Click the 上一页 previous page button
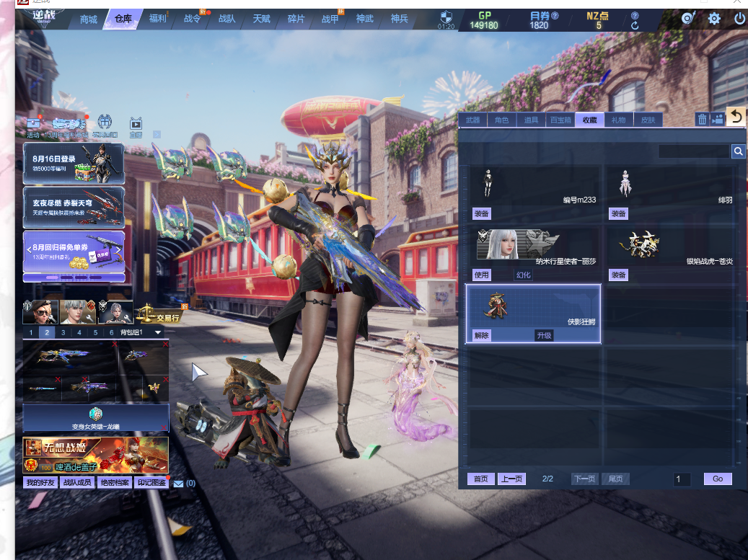 [511, 479]
